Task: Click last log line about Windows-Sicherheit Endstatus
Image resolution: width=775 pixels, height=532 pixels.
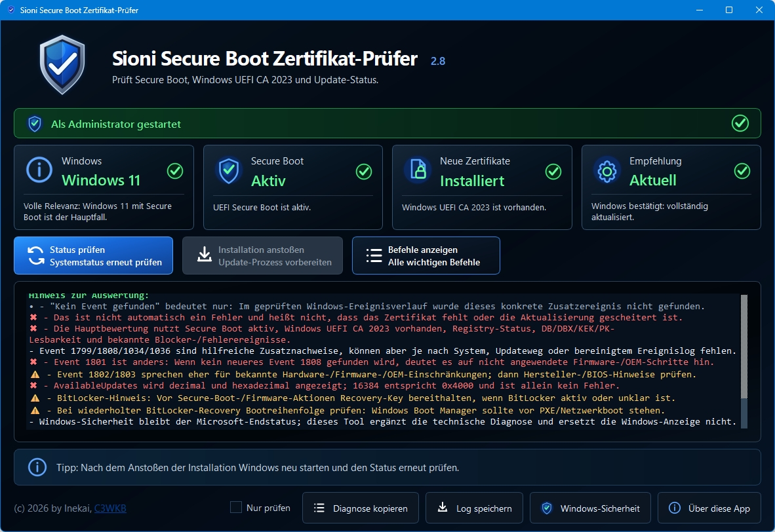Action: 383,421
